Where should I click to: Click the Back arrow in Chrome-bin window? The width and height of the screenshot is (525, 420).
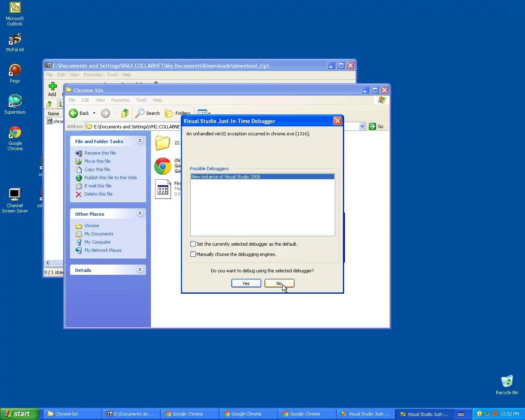click(79, 113)
